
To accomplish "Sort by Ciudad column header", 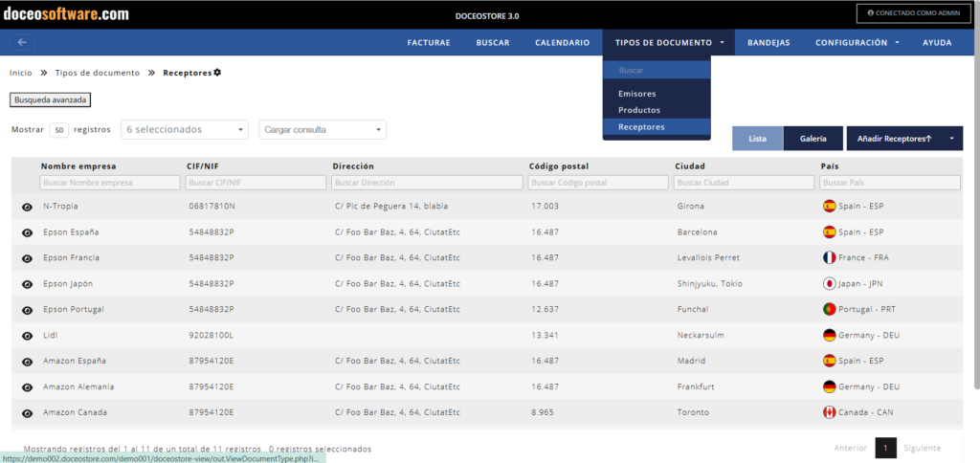I will [690, 166].
